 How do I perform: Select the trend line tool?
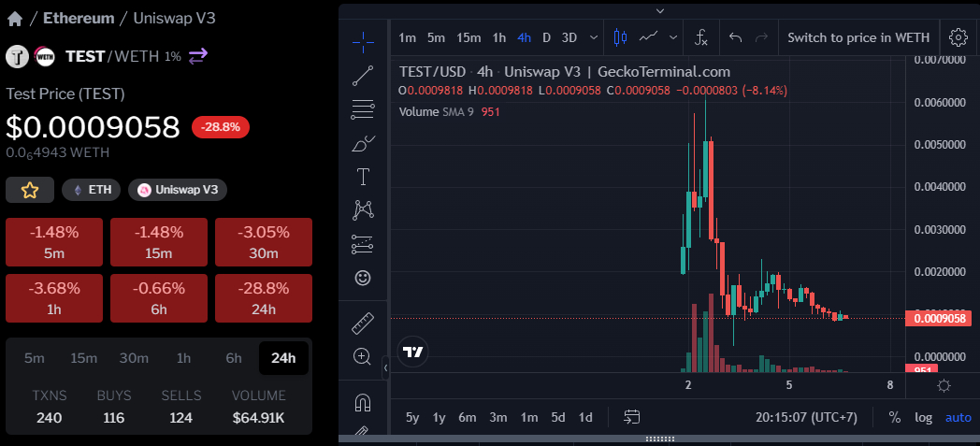(x=363, y=76)
